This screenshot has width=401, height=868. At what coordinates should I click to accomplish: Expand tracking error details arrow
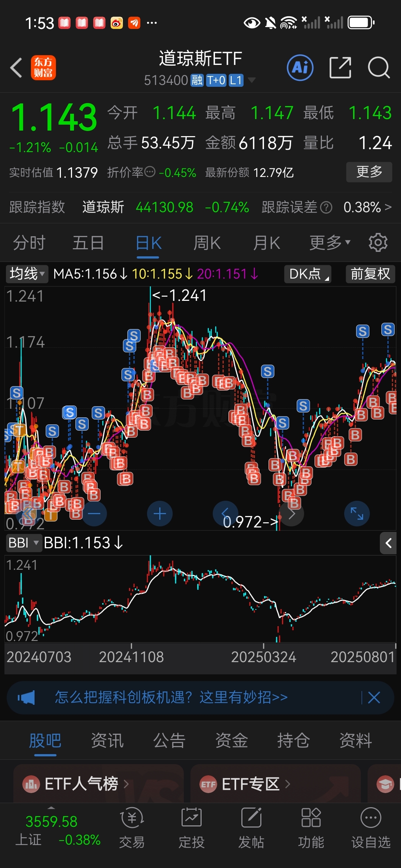(388, 207)
